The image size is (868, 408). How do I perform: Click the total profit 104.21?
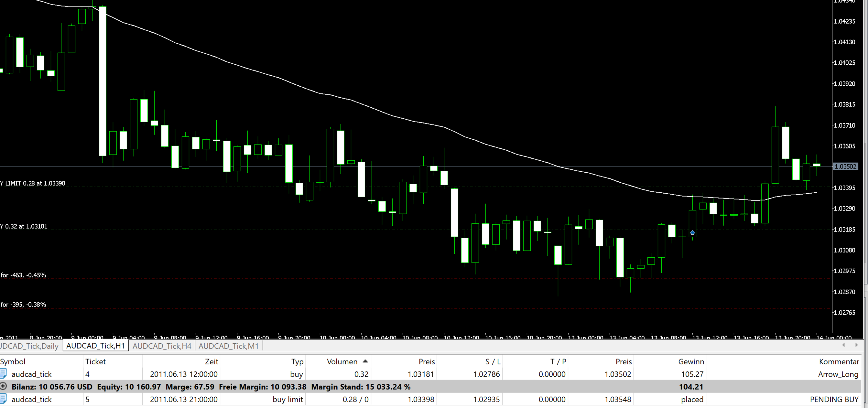point(691,386)
